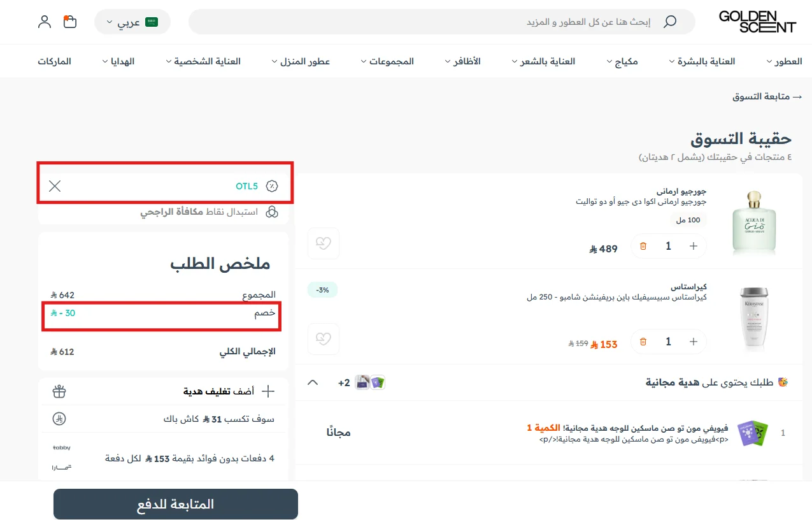The width and height of the screenshot is (812, 520).
Task: Delete Giorgio Armani item via trash icon
Action: [x=643, y=246]
